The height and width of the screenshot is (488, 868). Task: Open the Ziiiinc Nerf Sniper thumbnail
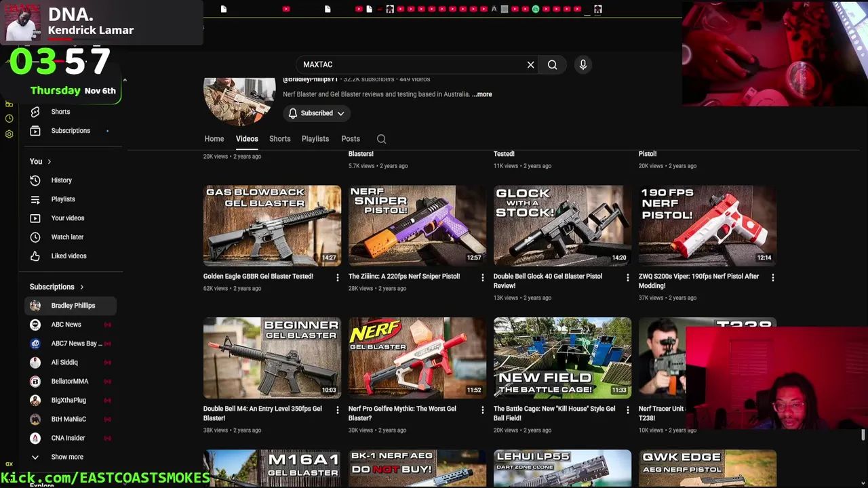tap(417, 225)
